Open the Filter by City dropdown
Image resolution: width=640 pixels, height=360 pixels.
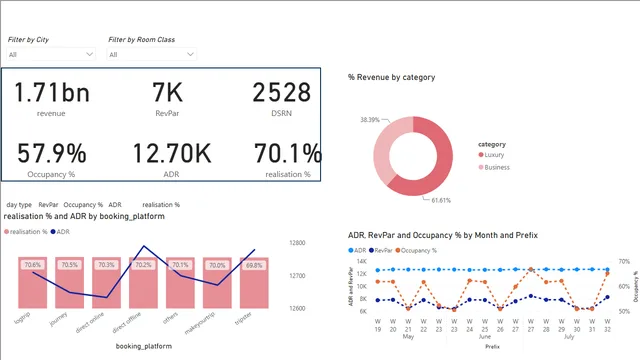pyautogui.click(x=51, y=54)
